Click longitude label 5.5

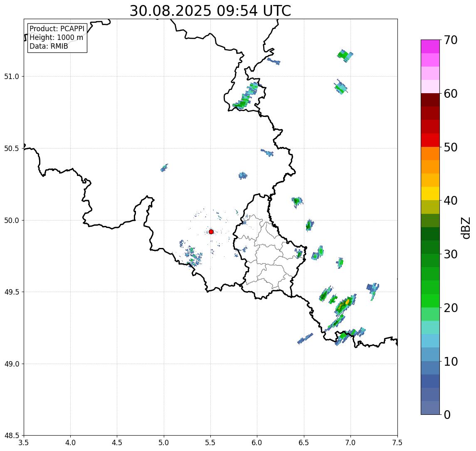tap(211, 443)
